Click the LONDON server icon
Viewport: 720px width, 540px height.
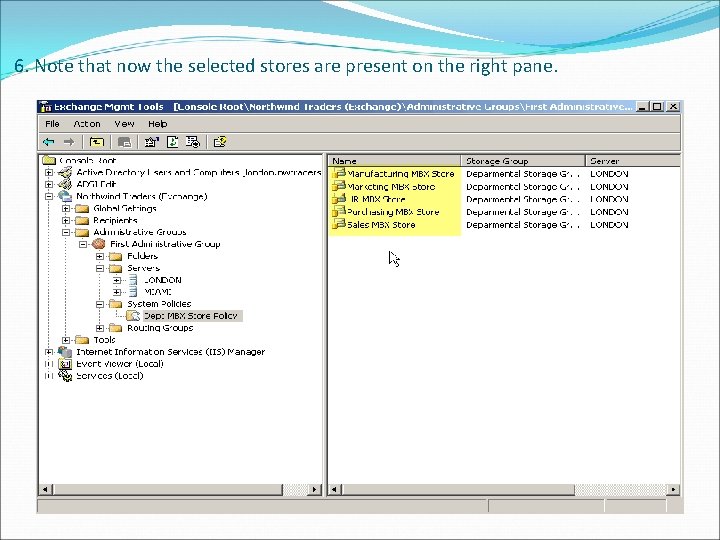tap(133, 280)
